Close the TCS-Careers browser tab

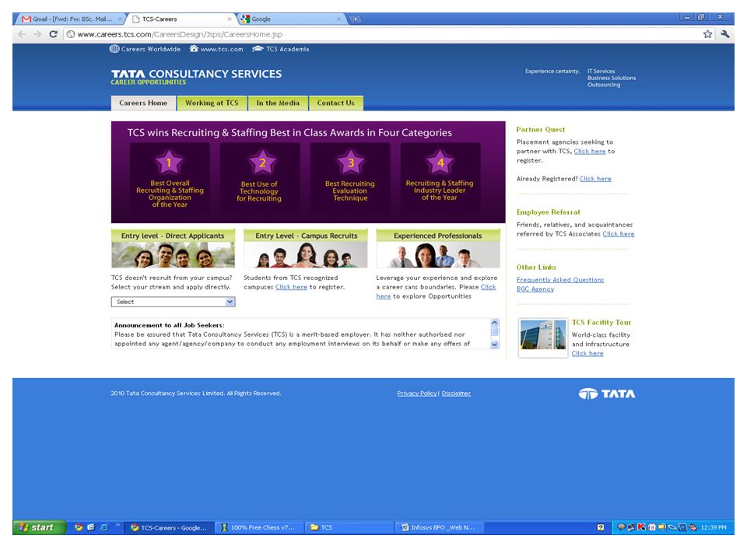tap(229, 19)
